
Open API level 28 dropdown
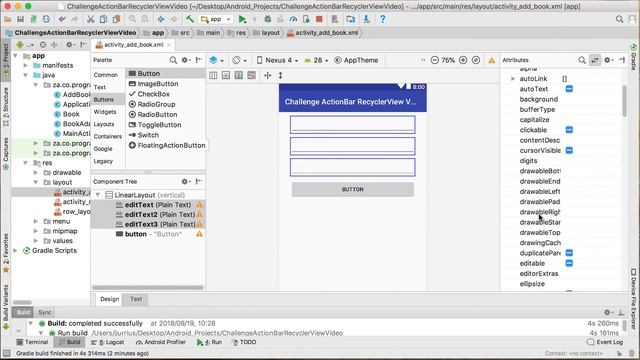pos(316,60)
